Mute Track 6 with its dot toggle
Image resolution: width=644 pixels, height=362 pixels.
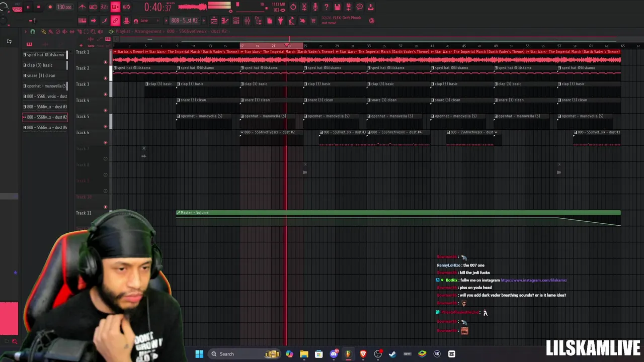[x=105, y=143]
